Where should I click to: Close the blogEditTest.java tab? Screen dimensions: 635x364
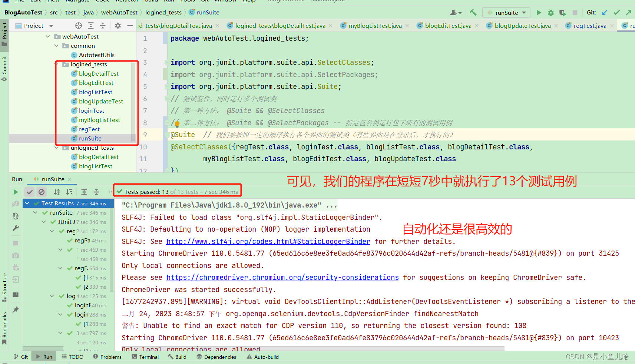click(x=477, y=26)
